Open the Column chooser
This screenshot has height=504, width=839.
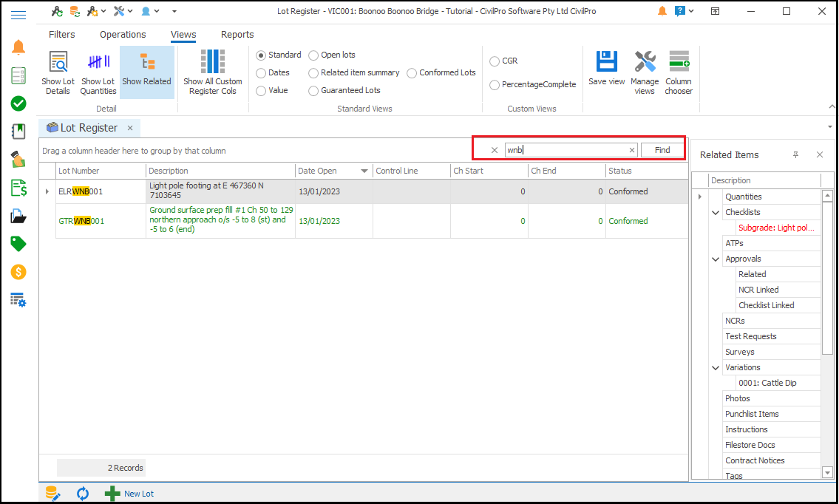[x=679, y=72]
